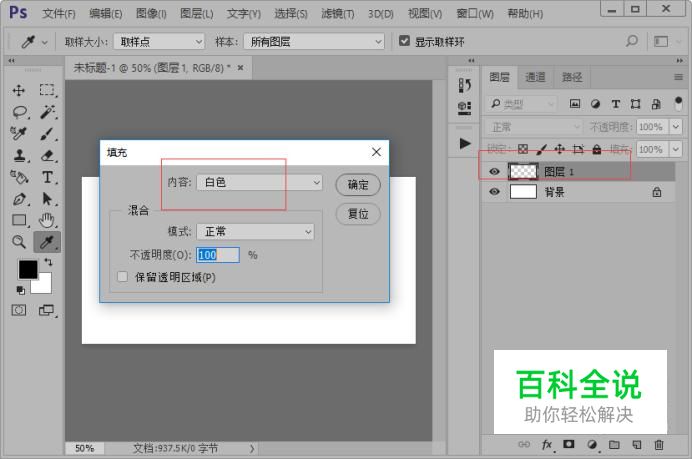Select the Magic Wand tool
The height and width of the screenshot is (459, 692).
[x=47, y=112]
